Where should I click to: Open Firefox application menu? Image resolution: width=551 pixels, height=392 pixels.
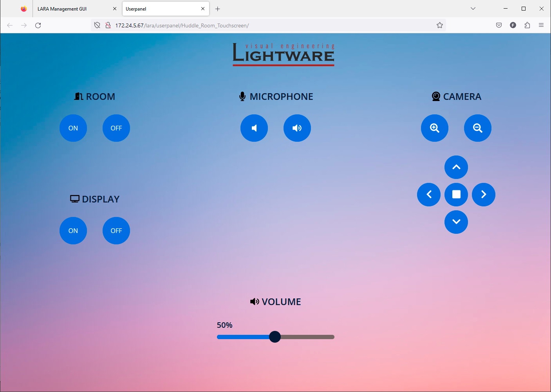point(541,25)
